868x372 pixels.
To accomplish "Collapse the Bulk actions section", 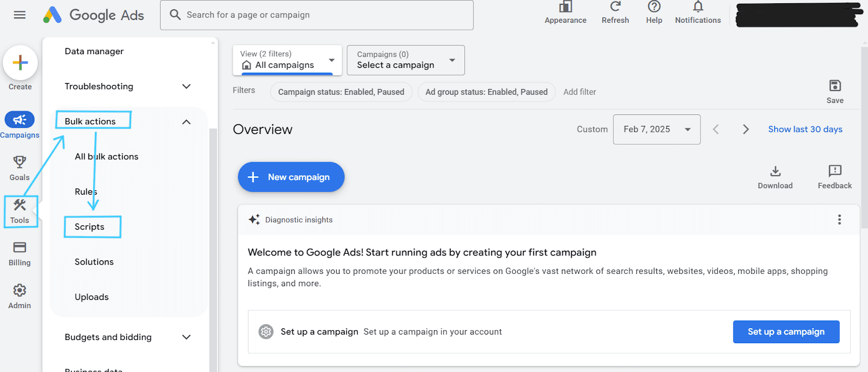I will 186,122.
